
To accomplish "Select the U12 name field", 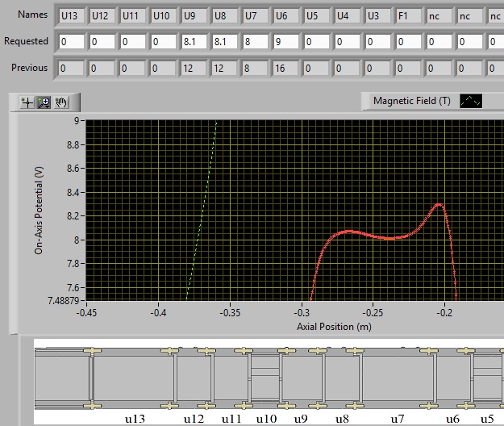I will [102, 16].
